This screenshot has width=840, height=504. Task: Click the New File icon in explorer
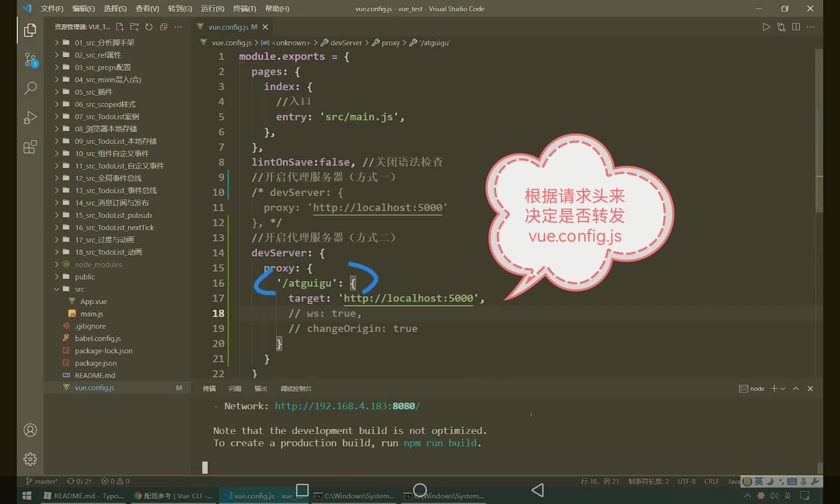[120, 27]
